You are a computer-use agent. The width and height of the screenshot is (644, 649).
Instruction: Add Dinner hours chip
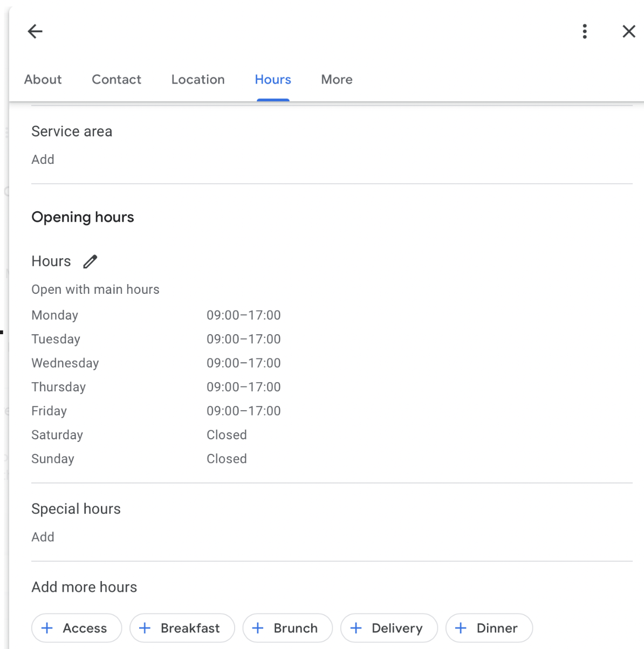coord(489,628)
